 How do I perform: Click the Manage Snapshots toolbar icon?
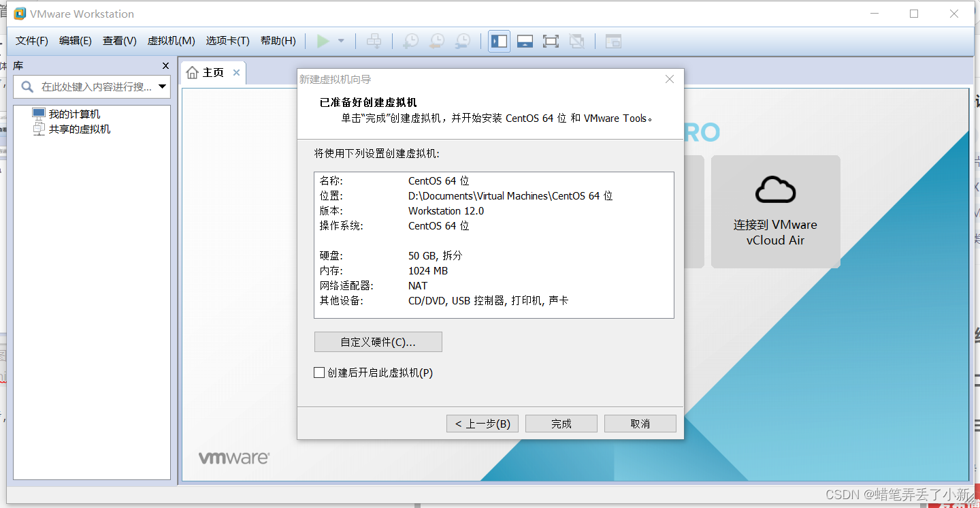coord(462,42)
